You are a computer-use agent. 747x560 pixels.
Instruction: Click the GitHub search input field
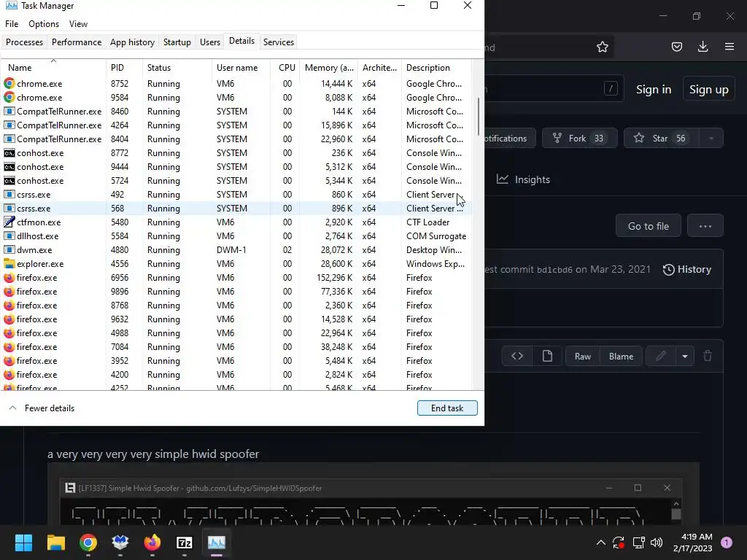click(553, 89)
